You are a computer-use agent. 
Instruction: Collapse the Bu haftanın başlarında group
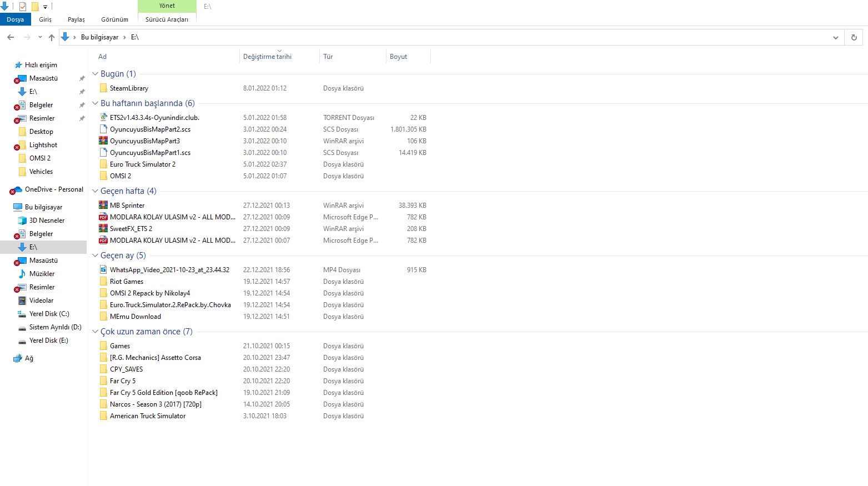(x=95, y=103)
